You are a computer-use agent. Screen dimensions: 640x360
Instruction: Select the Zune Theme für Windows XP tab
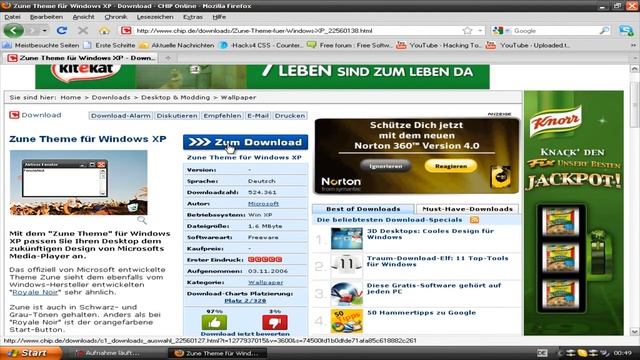point(81,58)
